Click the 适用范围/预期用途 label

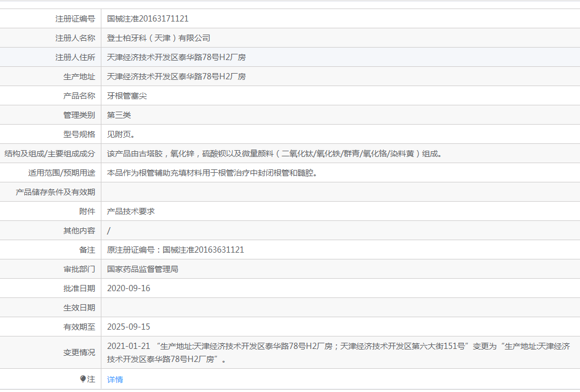[x=61, y=173]
